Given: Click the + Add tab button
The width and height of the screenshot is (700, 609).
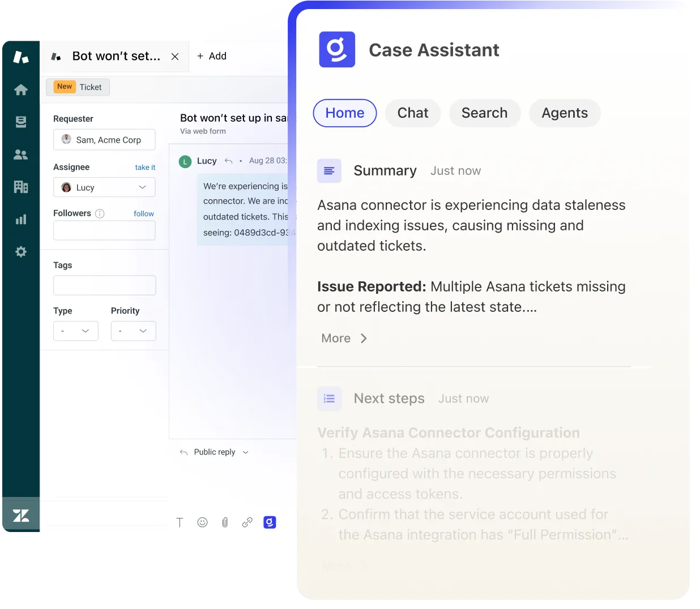Looking at the screenshot, I should (x=212, y=56).
